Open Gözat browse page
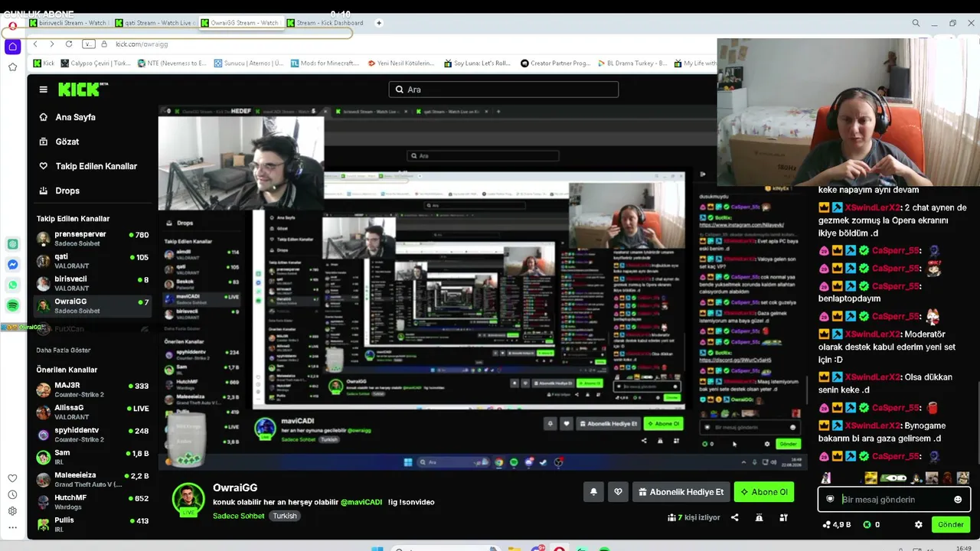980x551 pixels. (x=67, y=142)
